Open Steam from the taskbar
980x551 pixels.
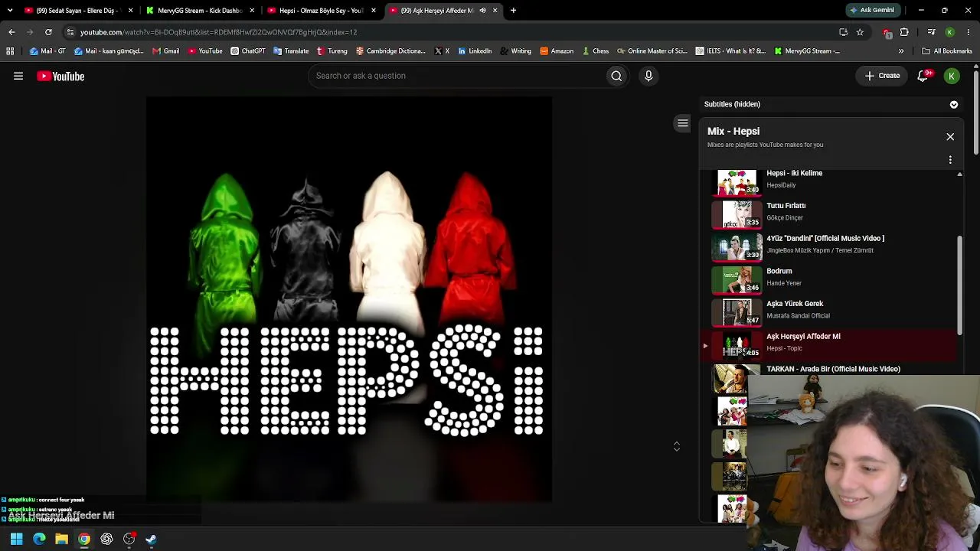151,539
